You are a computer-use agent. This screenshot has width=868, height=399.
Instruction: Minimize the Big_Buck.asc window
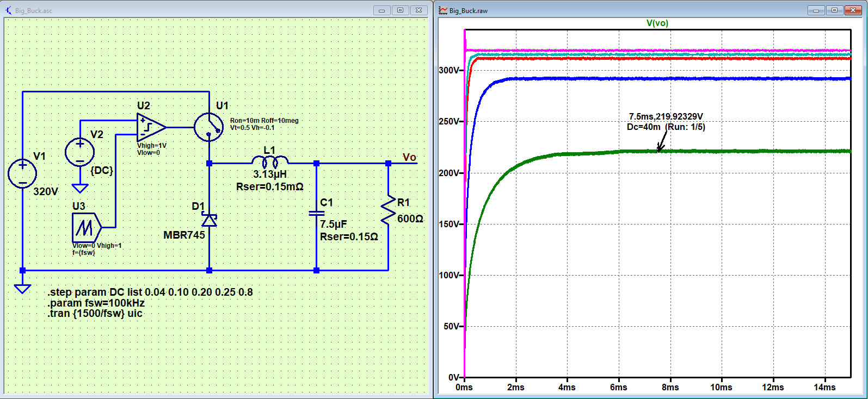[x=381, y=10]
